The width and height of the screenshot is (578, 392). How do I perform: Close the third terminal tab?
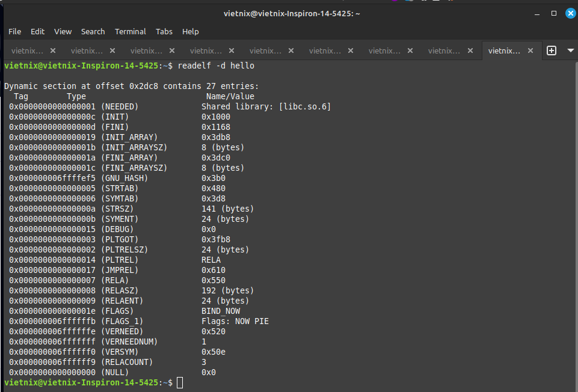[172, 51]
